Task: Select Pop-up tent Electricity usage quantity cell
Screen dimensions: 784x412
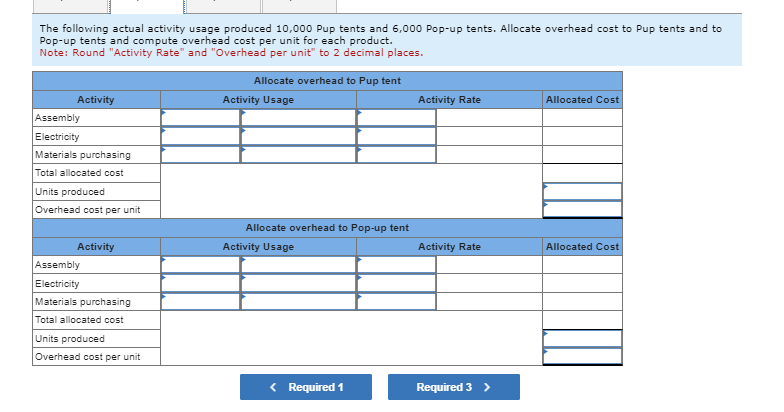Action: point(200,283)
